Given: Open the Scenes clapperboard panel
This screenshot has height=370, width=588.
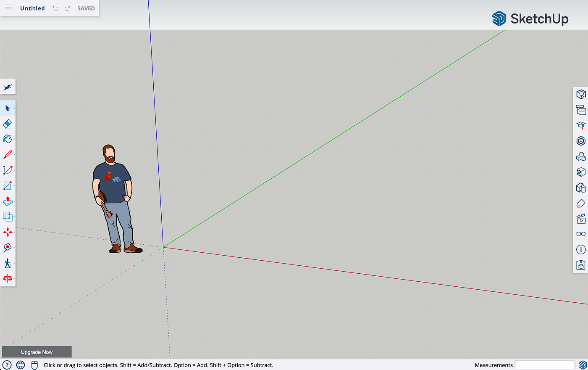Looking at the screenshot, I should [581, 219].
